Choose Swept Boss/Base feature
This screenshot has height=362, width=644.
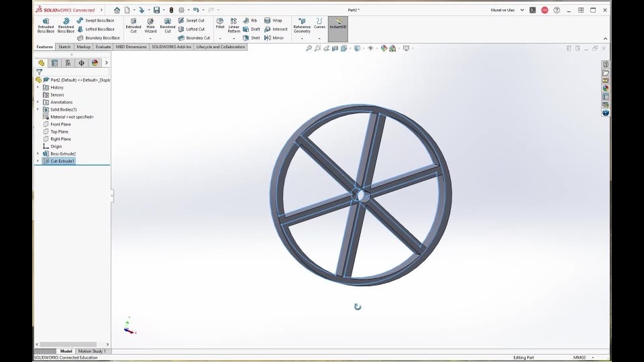pos(95,21)
